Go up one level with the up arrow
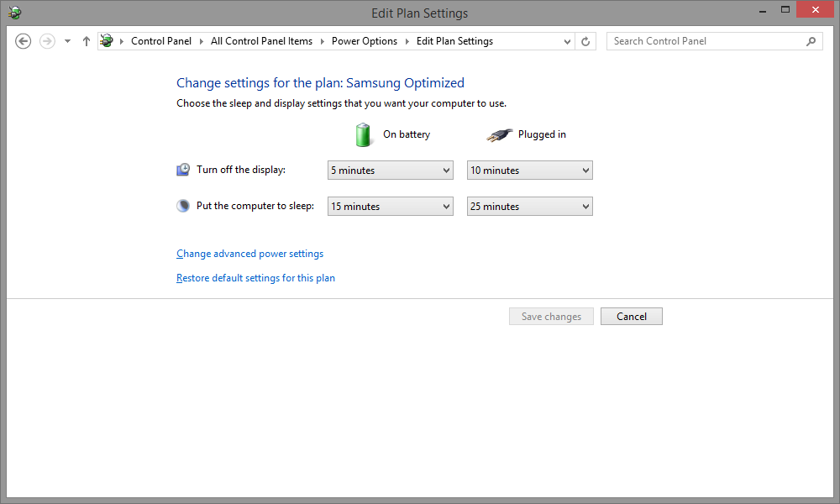Viewport: 840px width, 504px height. point(87,41)
